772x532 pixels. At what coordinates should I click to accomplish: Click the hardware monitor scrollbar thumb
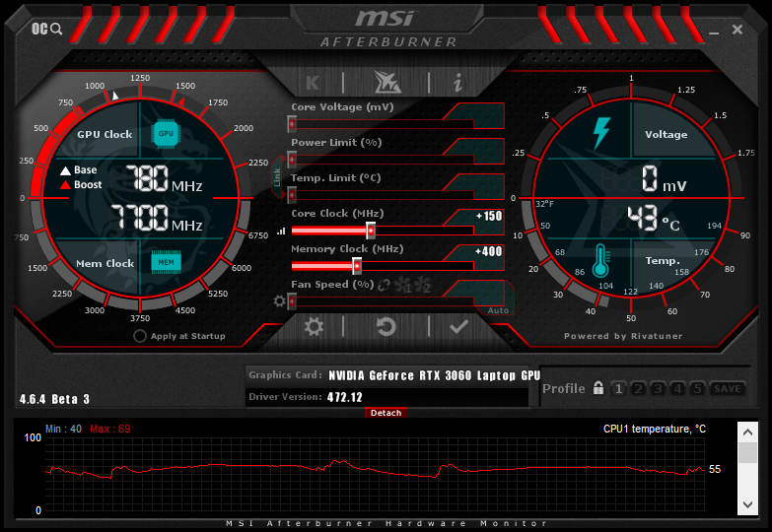point(747,453)
